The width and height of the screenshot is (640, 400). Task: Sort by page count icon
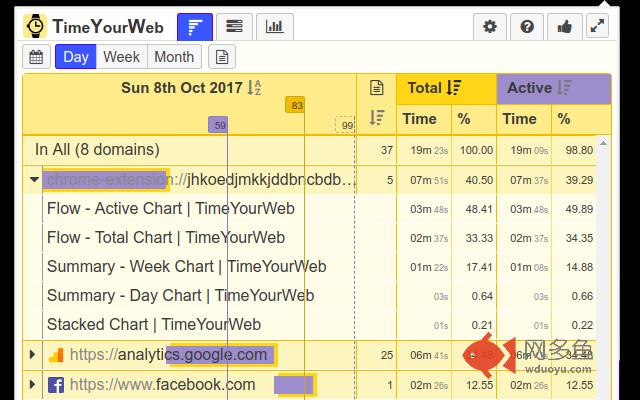[376, 118]
